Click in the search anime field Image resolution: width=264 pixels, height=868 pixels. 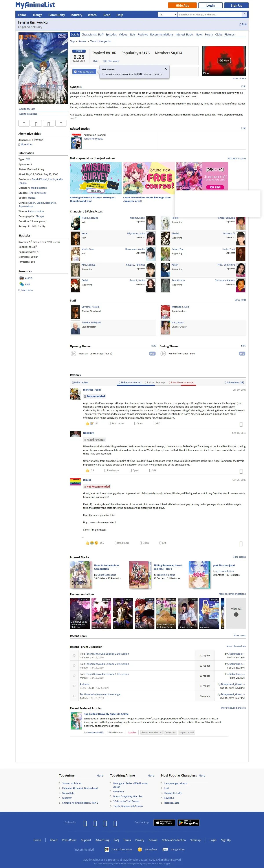tap(209, 15)
